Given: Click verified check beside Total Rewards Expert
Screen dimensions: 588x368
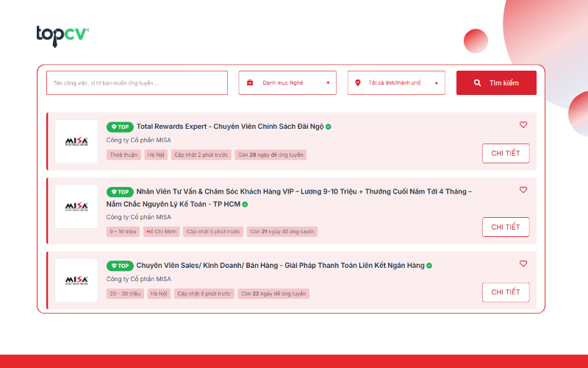Looking at the screenshot, I should pos(328,127).
